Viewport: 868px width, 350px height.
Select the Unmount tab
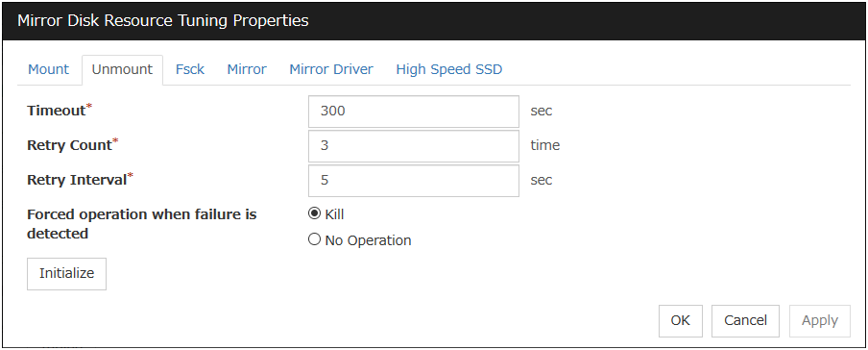[x=122, y=69]
